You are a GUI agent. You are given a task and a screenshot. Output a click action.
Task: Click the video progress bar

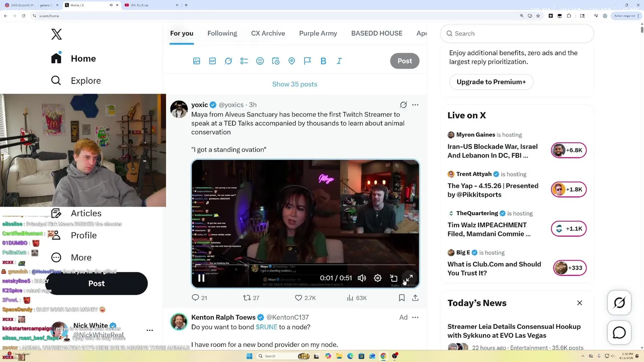click(305, 265)
